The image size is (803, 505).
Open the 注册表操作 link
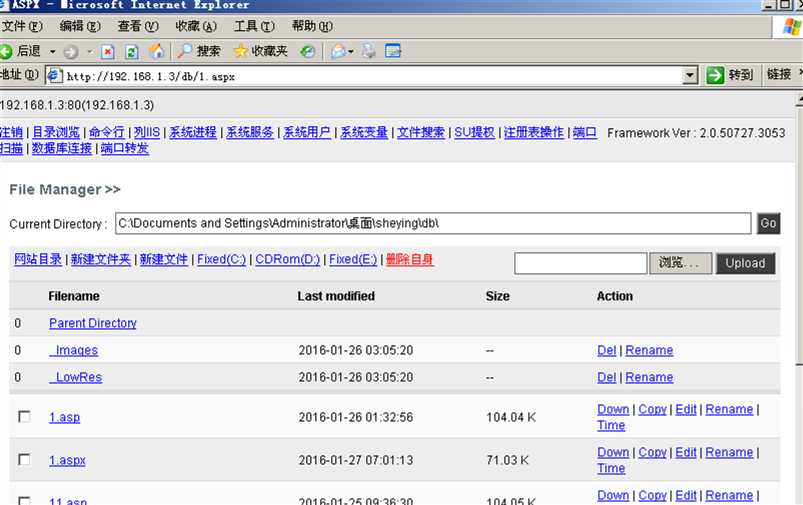[534, 133]
